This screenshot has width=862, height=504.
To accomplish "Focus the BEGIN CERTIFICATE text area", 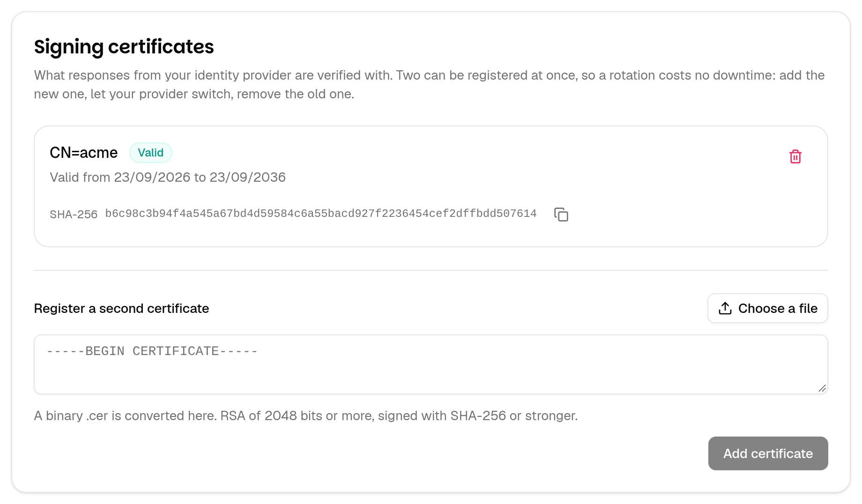I will pyautogui.click(x=431, y=364).
